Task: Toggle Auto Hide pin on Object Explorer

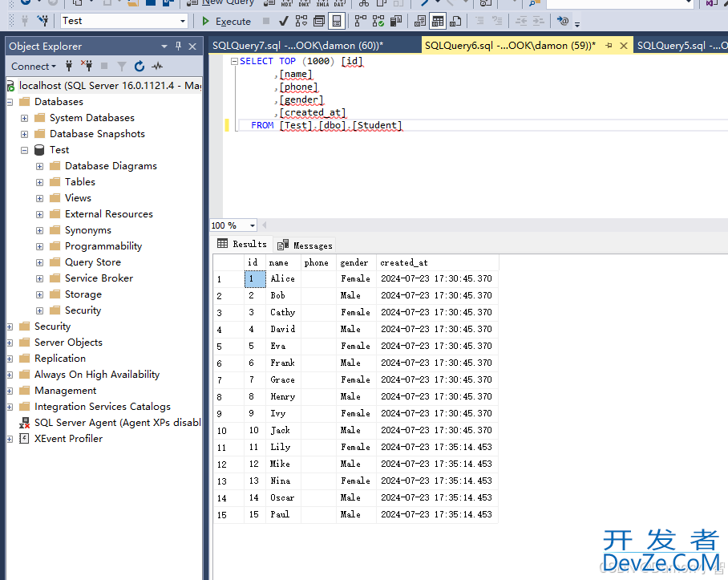Action: point(178,46)
